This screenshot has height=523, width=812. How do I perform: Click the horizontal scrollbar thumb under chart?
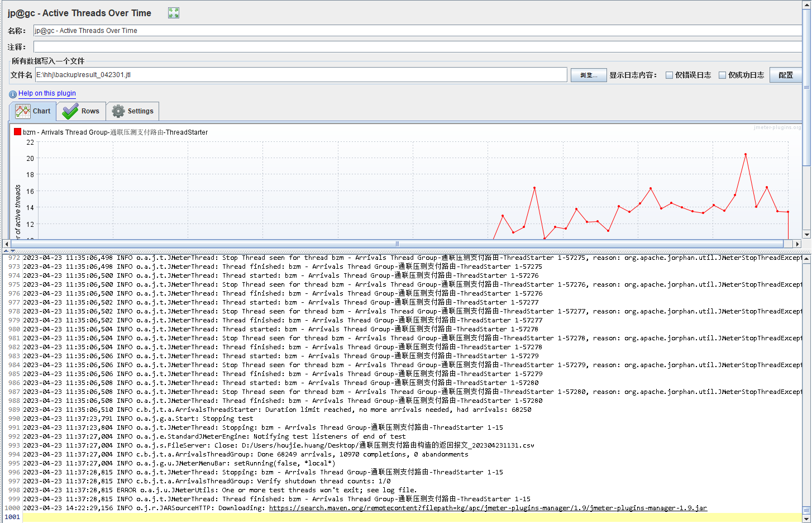397,244
